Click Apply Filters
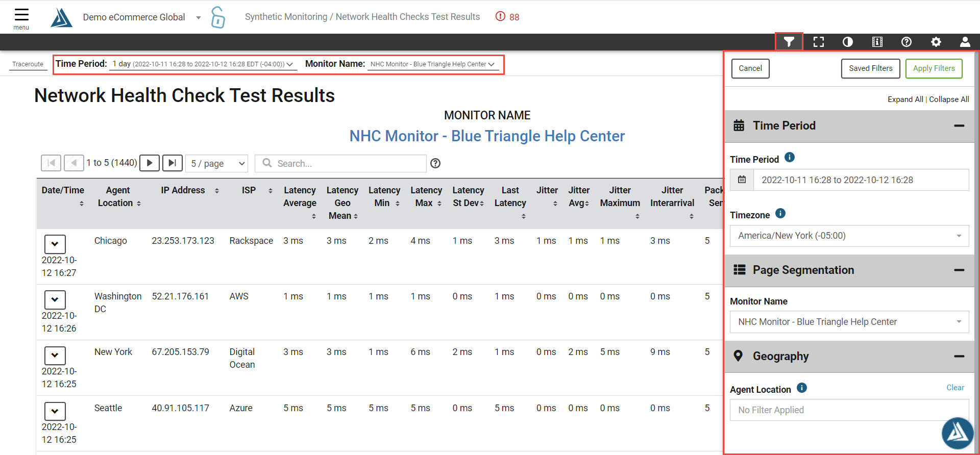Viewport: 980px width, 455px height. [934, 68]
